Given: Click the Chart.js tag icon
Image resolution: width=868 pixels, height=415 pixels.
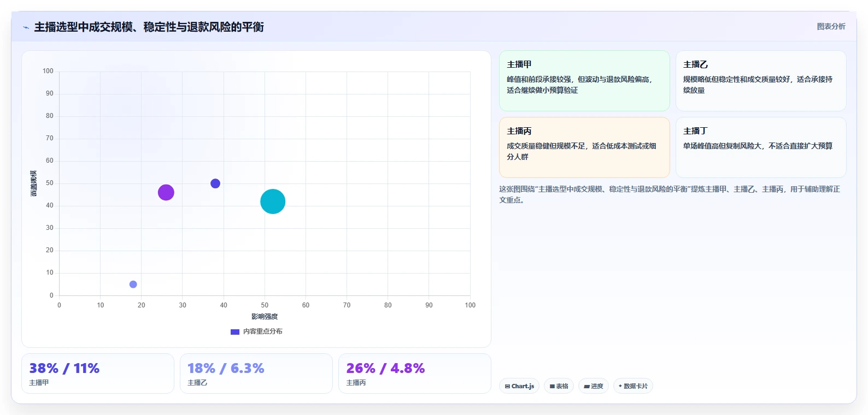Looking at the screenshot, I should (507, 386).
